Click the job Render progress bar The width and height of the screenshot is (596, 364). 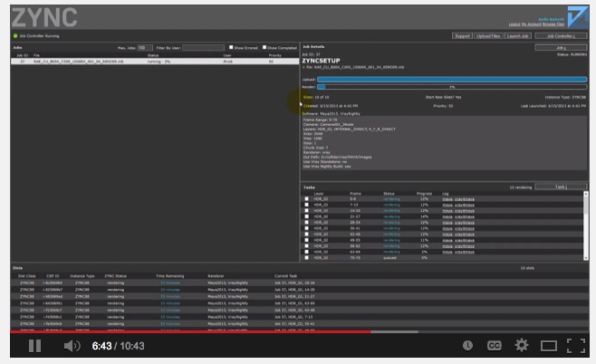(x=452, y=87)
